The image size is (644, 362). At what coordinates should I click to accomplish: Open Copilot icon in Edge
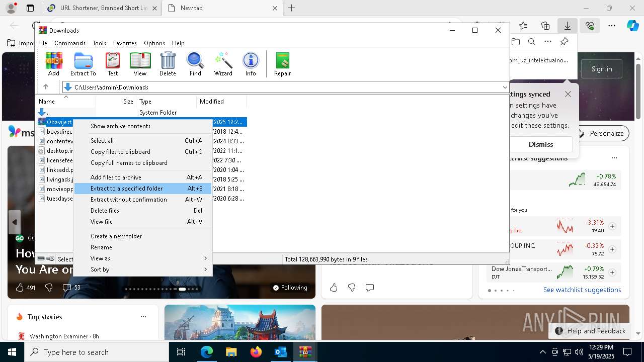coord(632,26)
